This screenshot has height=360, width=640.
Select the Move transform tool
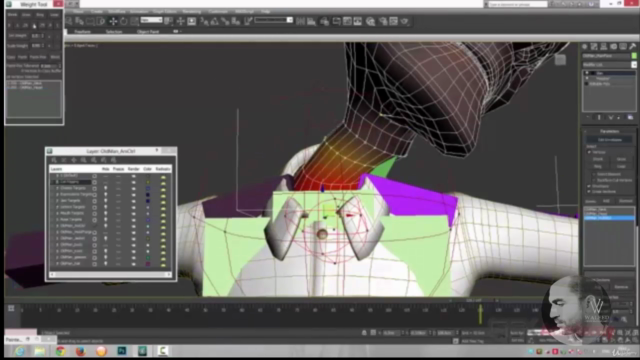click(x=113, y=21)
